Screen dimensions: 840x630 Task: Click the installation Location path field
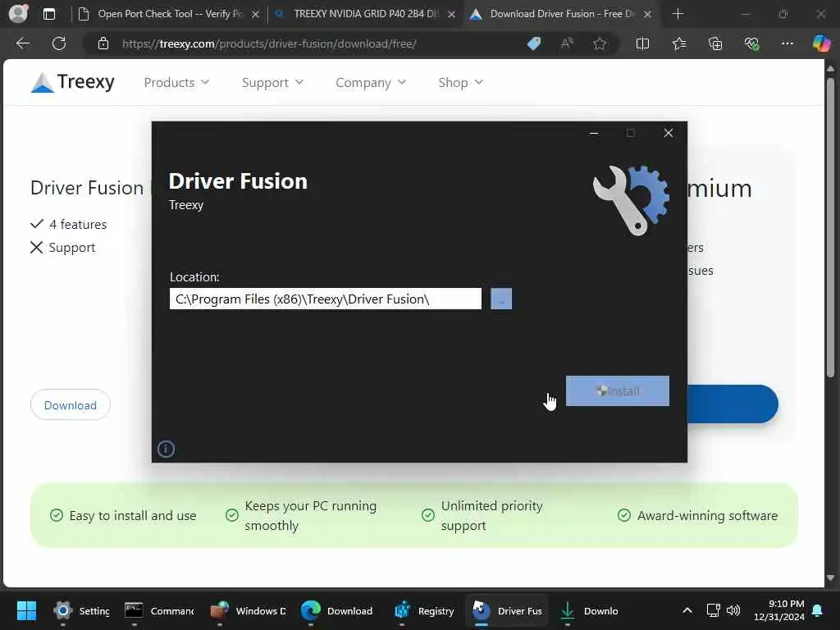pos(325,299)
